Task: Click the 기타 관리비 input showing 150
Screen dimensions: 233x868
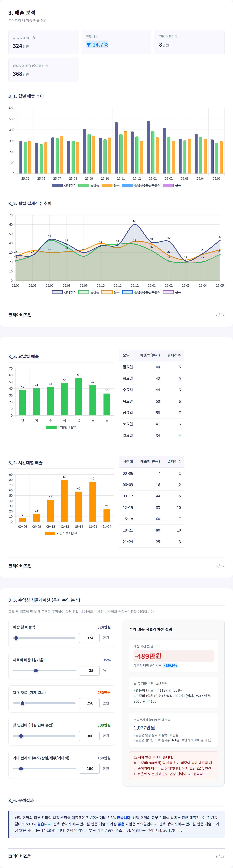Action: [x=89, y=769]
